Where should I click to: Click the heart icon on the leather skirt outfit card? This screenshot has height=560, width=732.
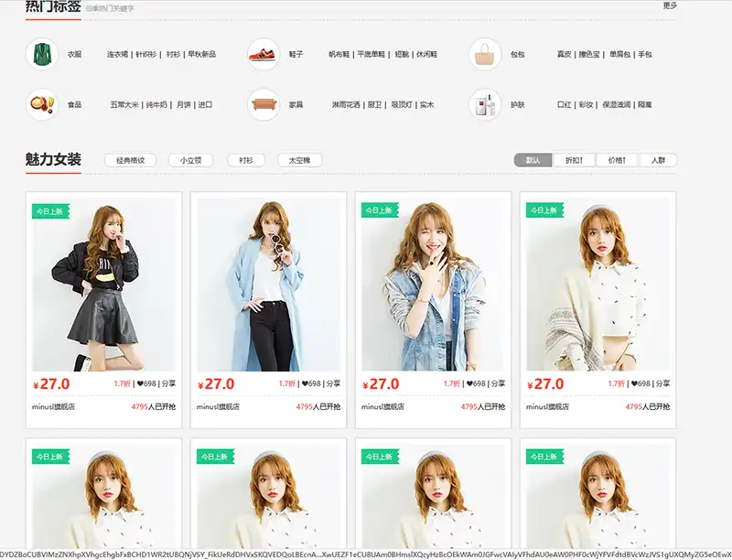[x=140, y=383]
